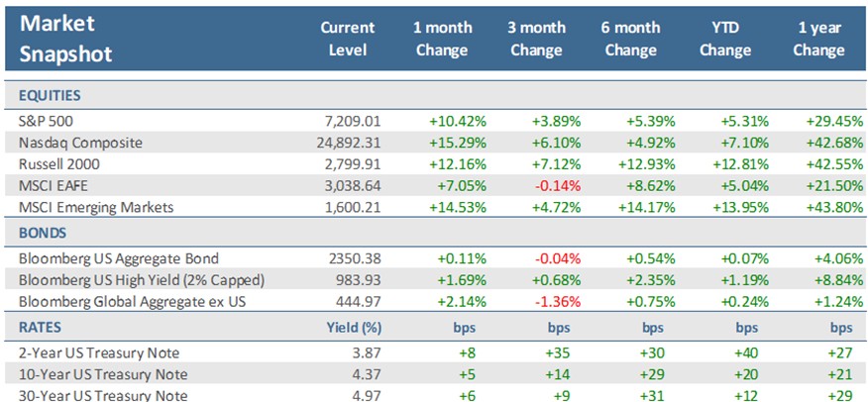Click the BONDS section header

pos(41,234)
